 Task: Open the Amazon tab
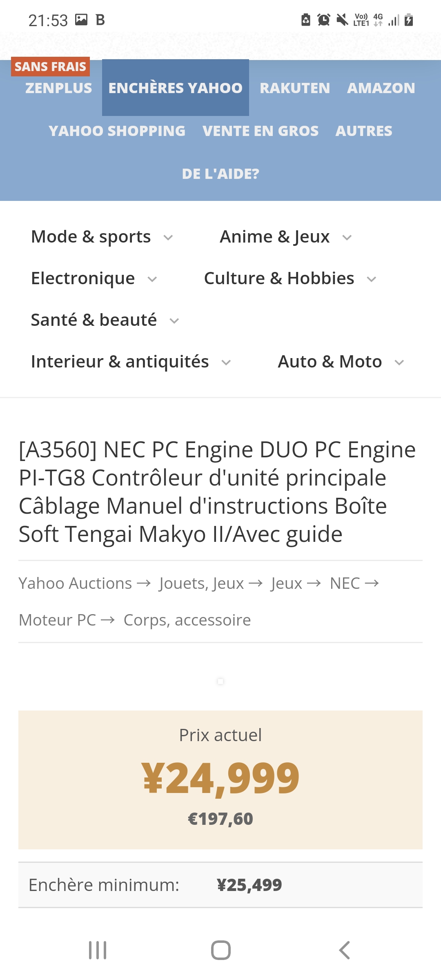pos(381,88)
